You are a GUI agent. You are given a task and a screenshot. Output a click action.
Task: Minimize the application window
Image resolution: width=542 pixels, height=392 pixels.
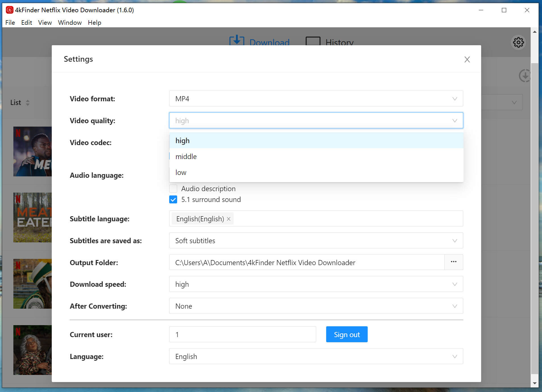click(481, 10)
